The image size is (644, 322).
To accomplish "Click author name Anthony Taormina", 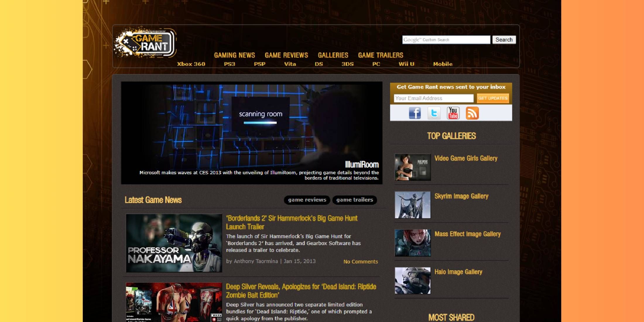I will tap(256, 261).
